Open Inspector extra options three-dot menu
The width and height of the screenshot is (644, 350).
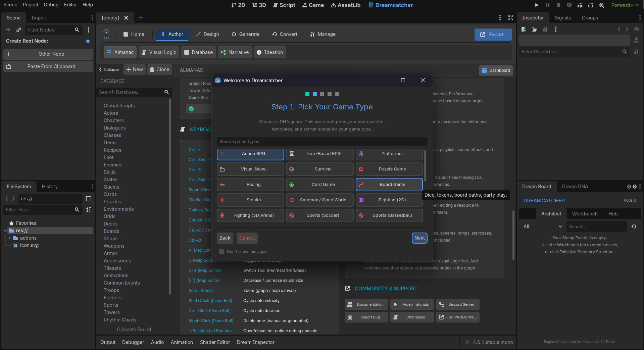556,29
